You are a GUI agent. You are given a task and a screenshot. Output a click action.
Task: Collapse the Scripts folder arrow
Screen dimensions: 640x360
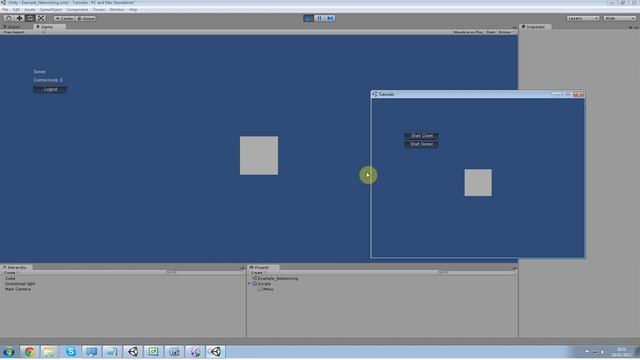(250, 284)
